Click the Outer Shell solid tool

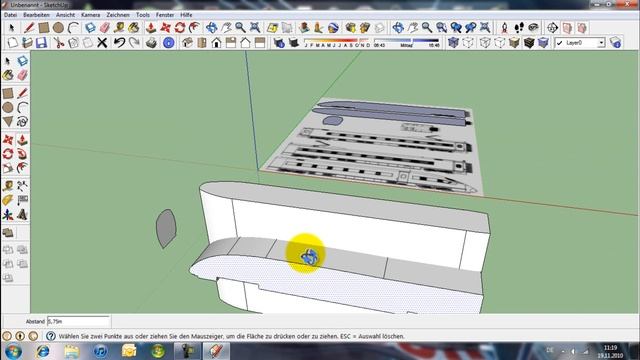(8, 233)
